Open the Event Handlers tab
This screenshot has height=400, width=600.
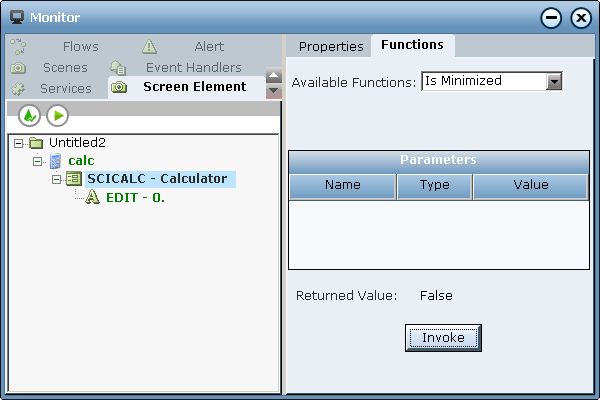[x=193, y=67]
